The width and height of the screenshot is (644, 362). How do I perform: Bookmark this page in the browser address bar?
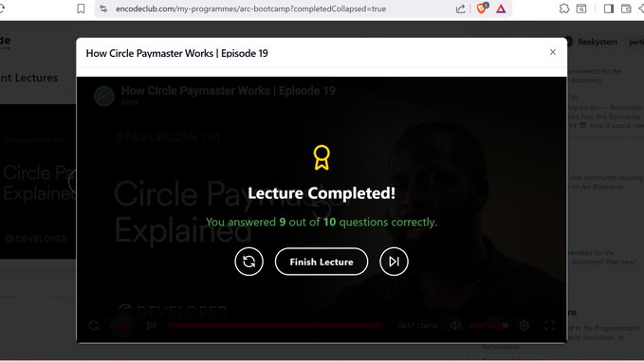pos(81,9)
